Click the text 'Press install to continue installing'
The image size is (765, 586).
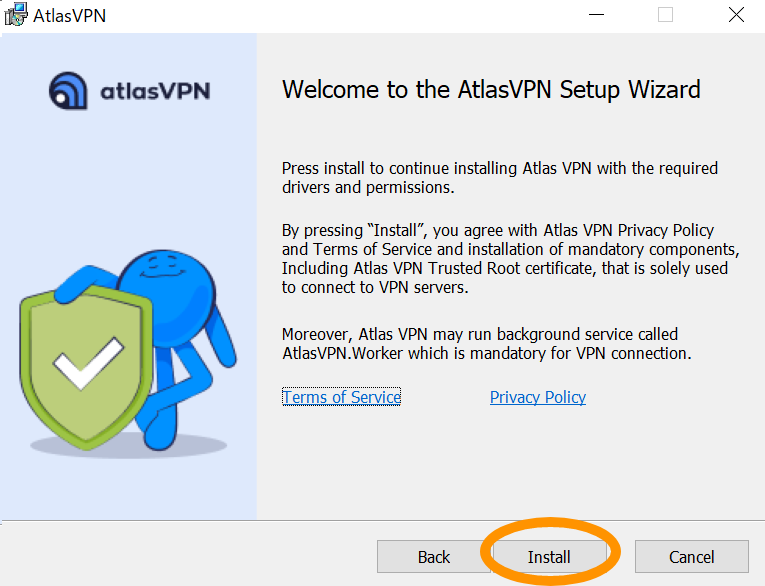399,168
